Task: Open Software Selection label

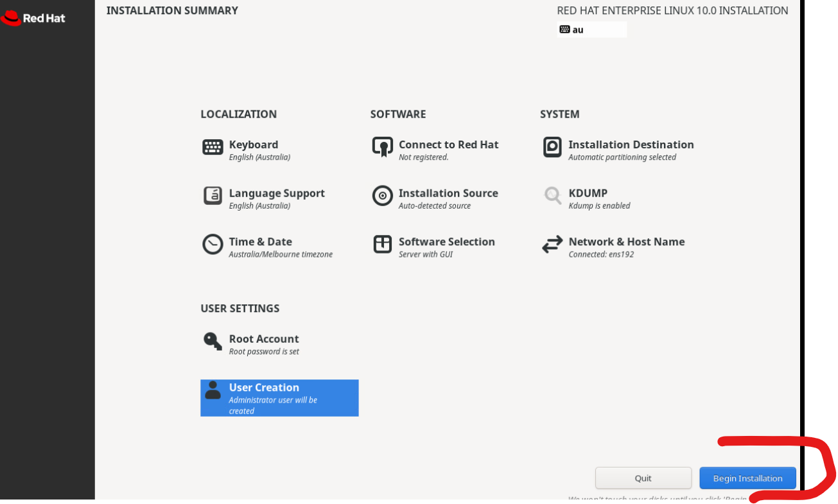Action: (x=447, y=241)
